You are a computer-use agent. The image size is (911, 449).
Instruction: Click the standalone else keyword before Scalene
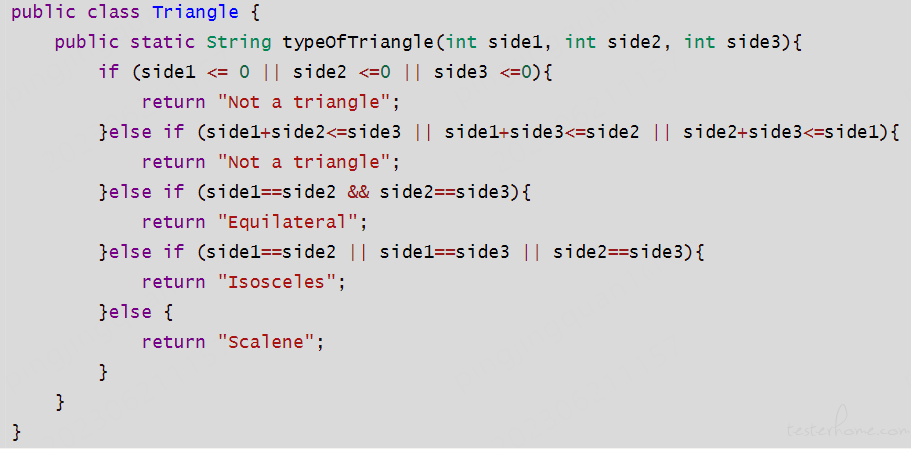pyautogui.click(x=130, y=312)
